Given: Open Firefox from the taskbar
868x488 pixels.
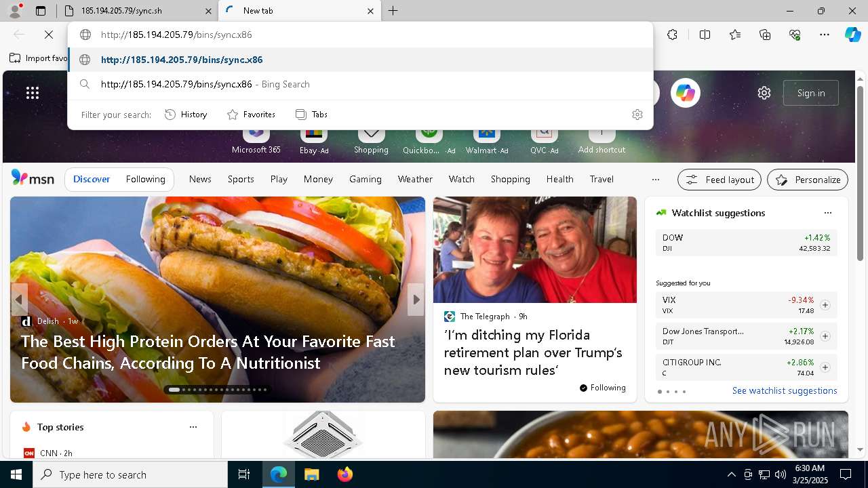Looking at the screenshot, I should 344,474.
